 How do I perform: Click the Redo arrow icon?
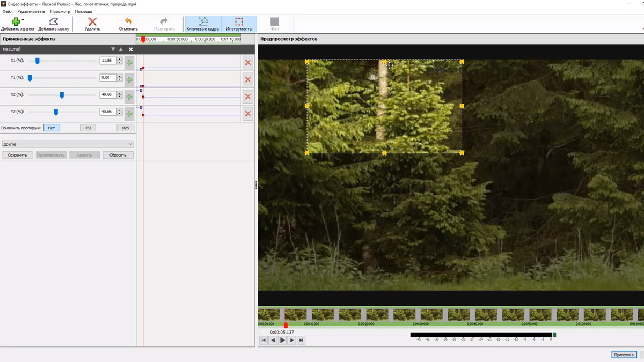(x=164, y=21)
